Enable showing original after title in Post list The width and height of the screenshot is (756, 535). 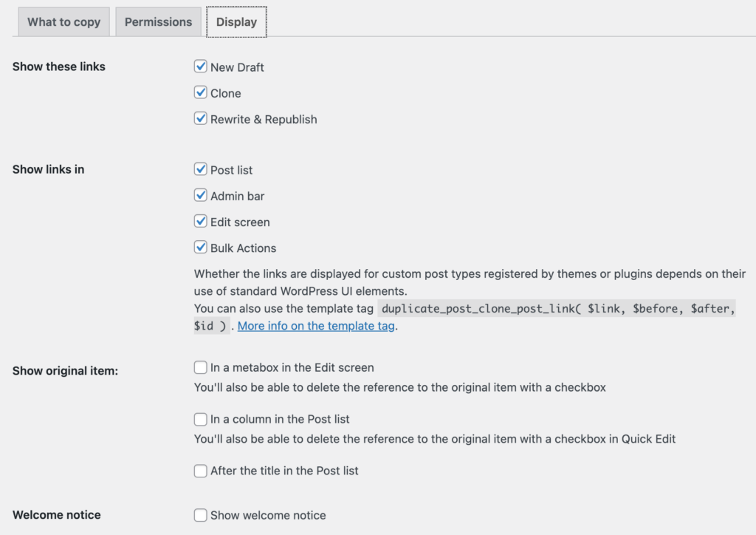[x=200, y=471]
